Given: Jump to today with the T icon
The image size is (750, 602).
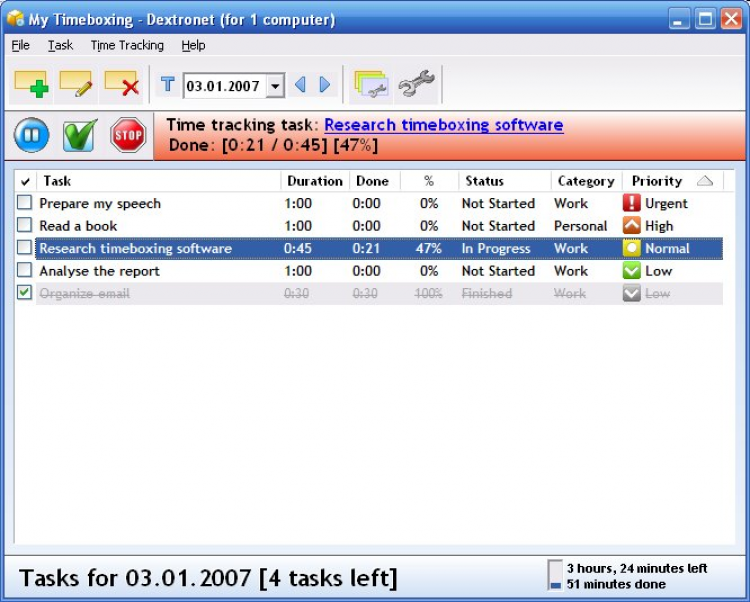Looking at the screenshot, I should 167,85.
